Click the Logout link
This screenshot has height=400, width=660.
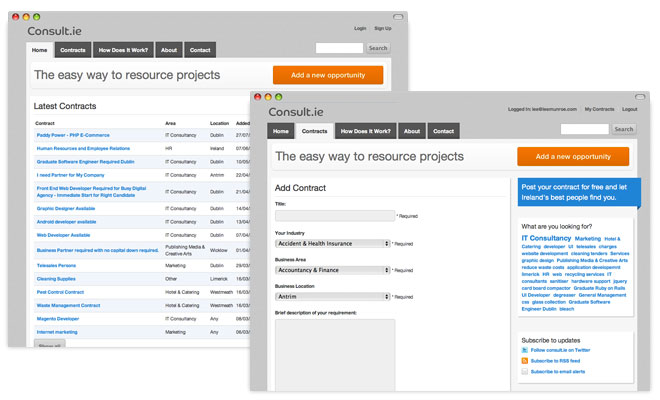[629, 109]
